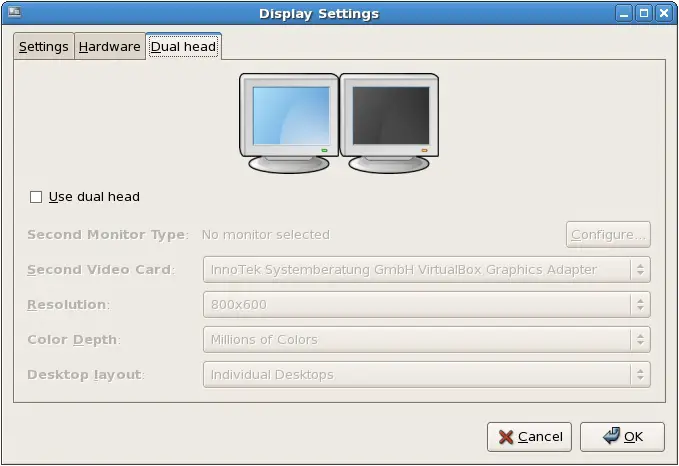Click the red X icon on Cancel
The width and height of the screenshot is (679, 466).
(506, 437)
